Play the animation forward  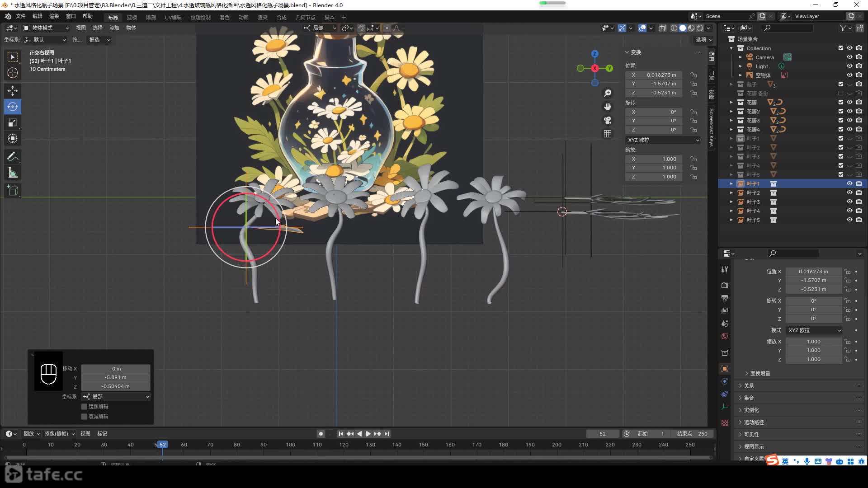368,434
